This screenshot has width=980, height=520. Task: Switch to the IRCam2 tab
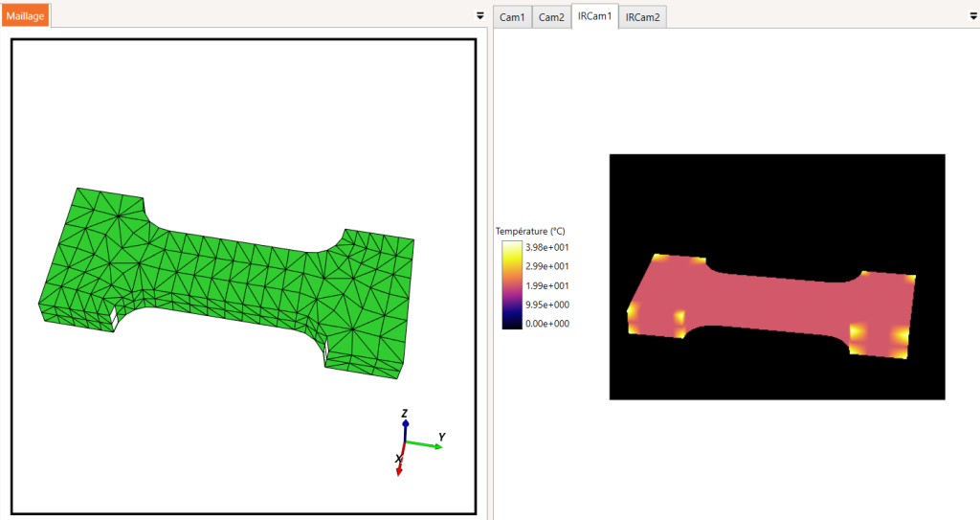(642, 17)
